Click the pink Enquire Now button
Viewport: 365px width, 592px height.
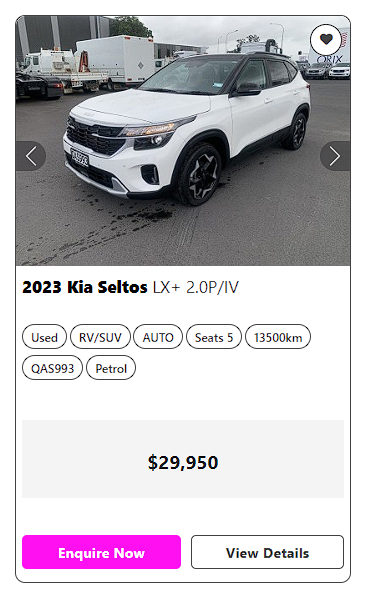(x=102, y=552)
